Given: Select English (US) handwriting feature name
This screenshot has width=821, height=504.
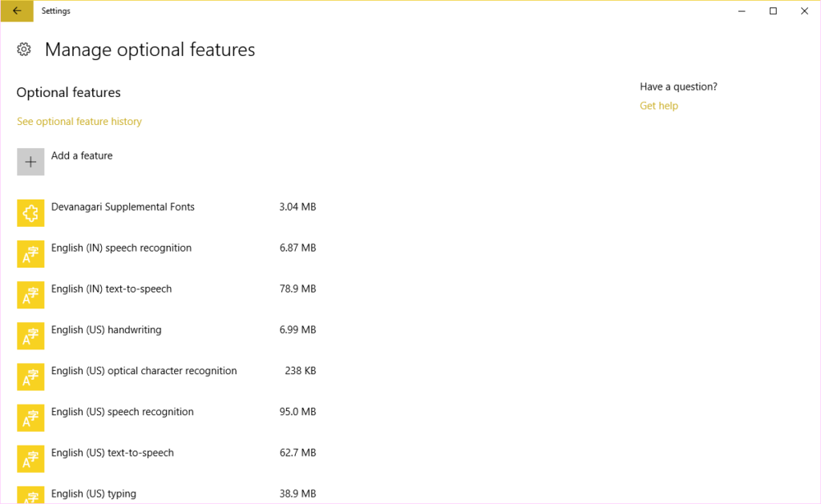Looking at the screenshot, I should pos(107,329).
